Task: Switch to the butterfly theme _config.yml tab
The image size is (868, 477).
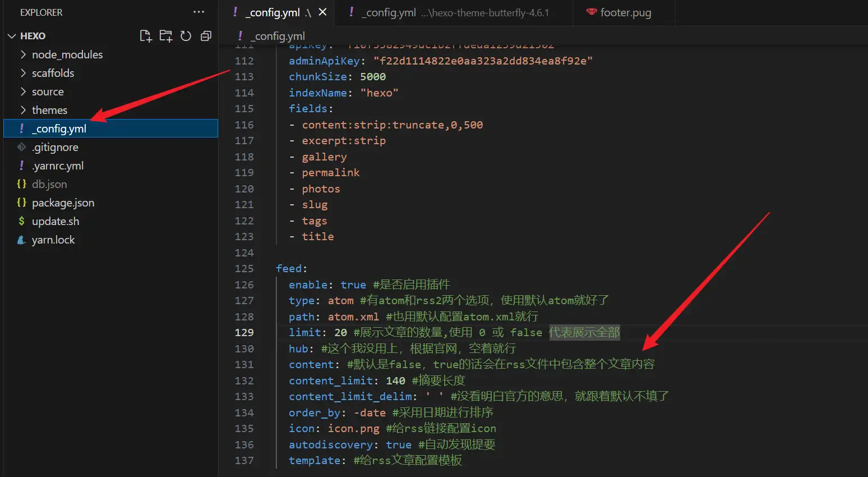Action: (x=454, y=12)
